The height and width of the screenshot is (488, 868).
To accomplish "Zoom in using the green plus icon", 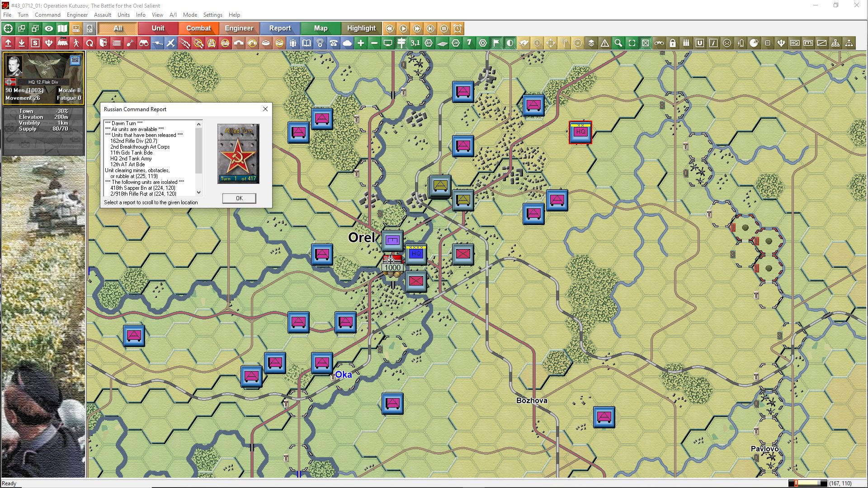I will click(360, 43).
